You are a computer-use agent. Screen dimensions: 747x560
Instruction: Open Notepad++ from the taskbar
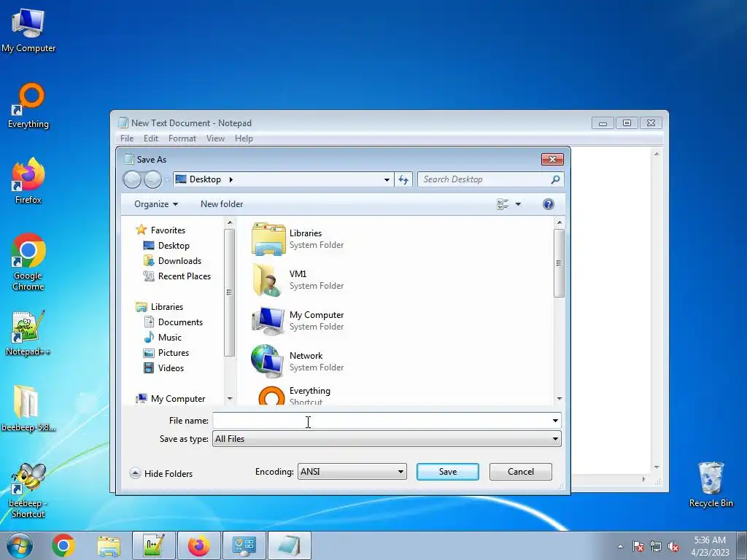pos(153,545)
